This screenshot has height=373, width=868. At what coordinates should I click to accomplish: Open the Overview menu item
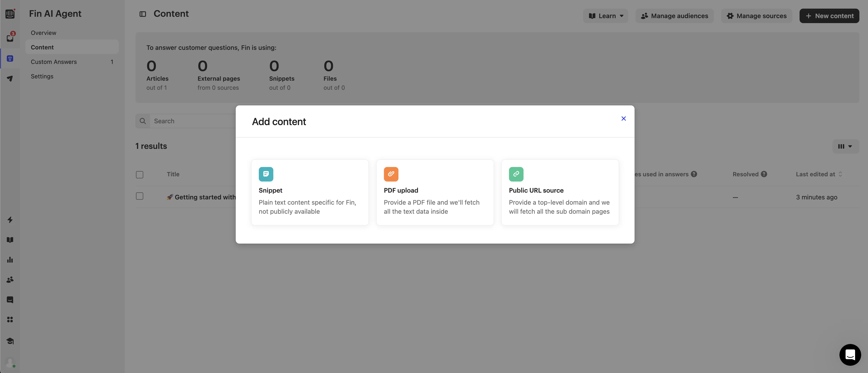coord(44,33)
